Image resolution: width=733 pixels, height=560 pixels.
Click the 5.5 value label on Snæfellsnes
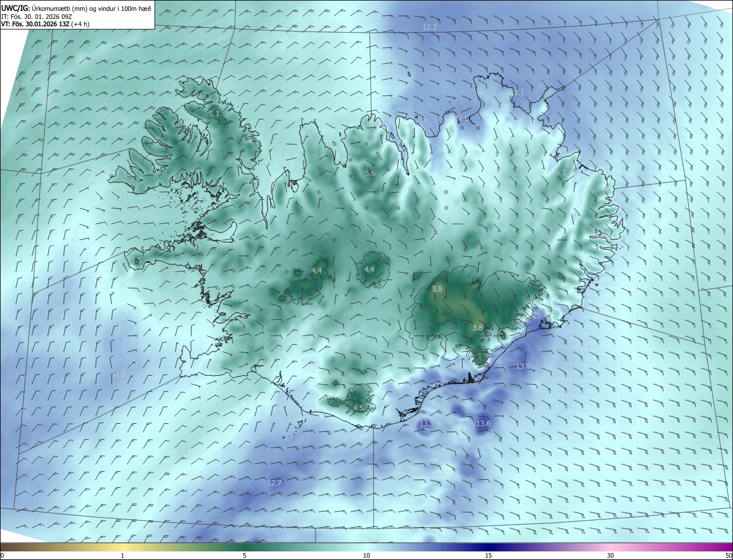point(136,261)
